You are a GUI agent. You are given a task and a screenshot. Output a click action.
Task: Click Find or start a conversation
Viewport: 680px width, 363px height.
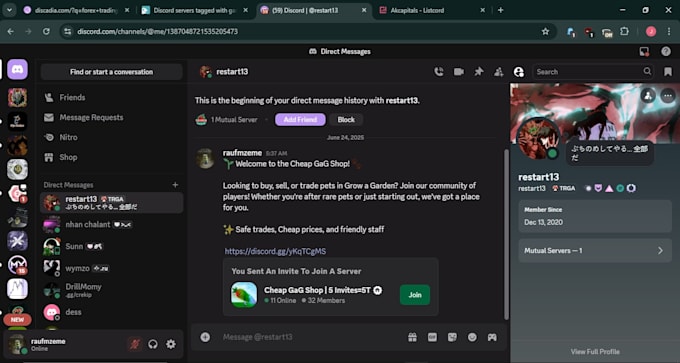(112, 72)
